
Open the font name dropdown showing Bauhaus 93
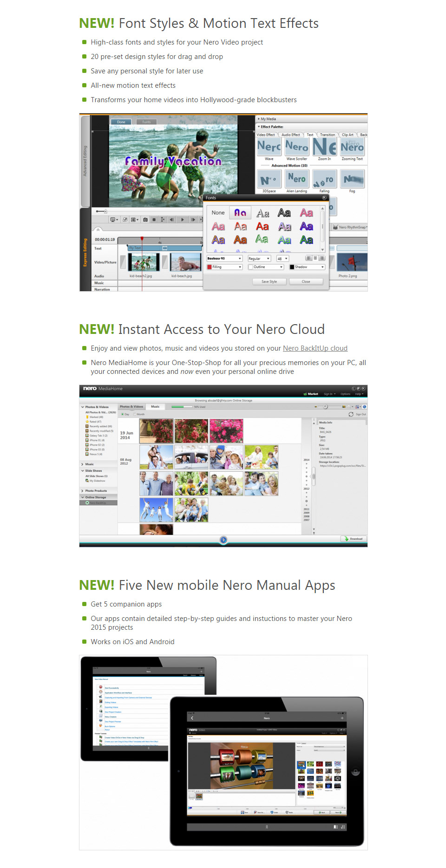225,259
